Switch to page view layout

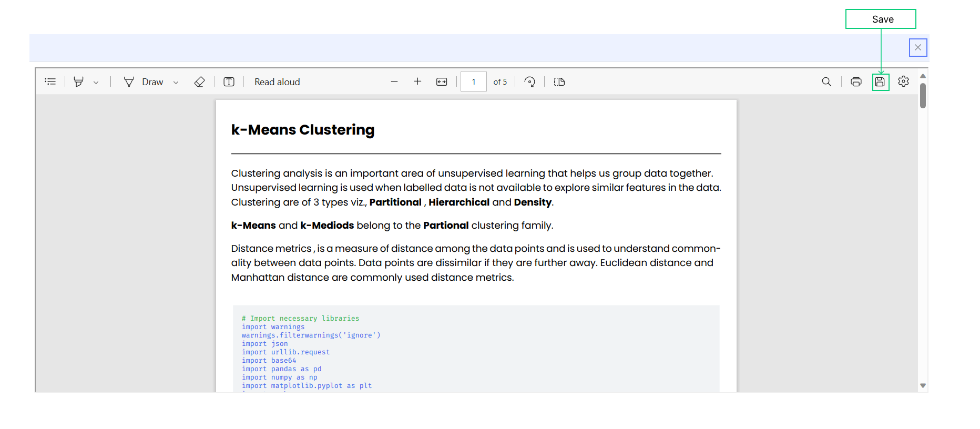click(559, 81)
